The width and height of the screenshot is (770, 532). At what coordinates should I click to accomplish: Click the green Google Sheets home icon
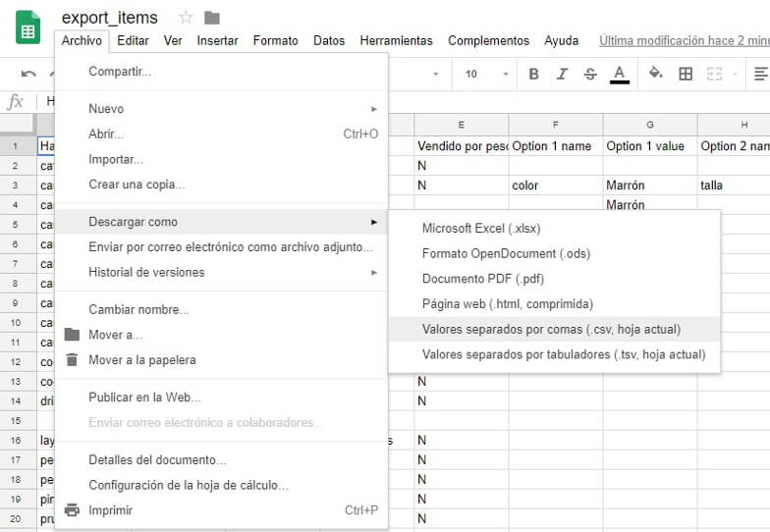[x=27, y=27]
